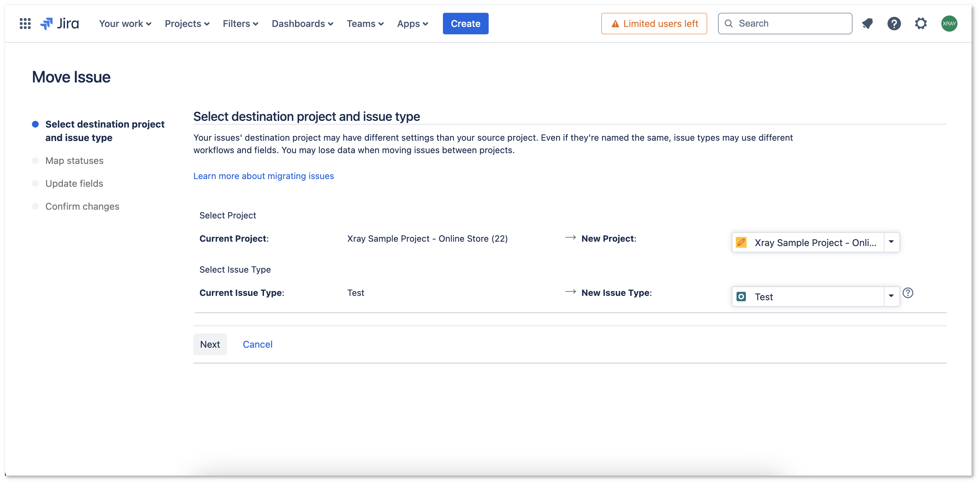The width and height of the screenshot is (980, 484).
Task: Click the Current Project label
Action: point(234,239)
